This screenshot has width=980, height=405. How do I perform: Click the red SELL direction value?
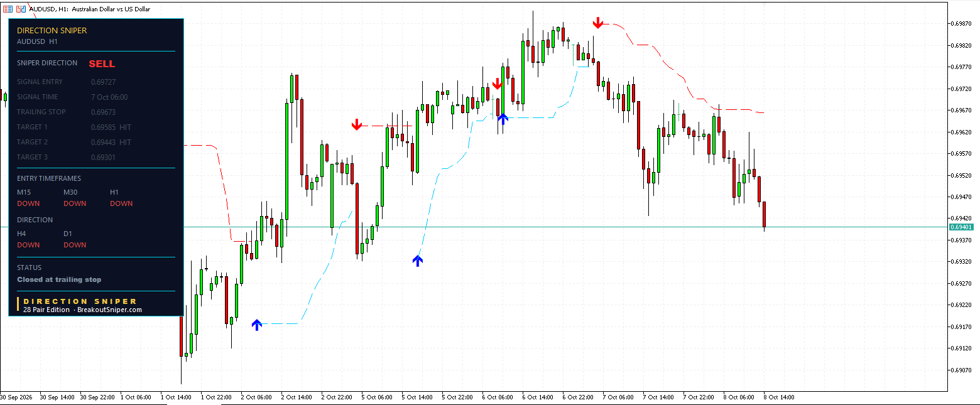[102, 63]
